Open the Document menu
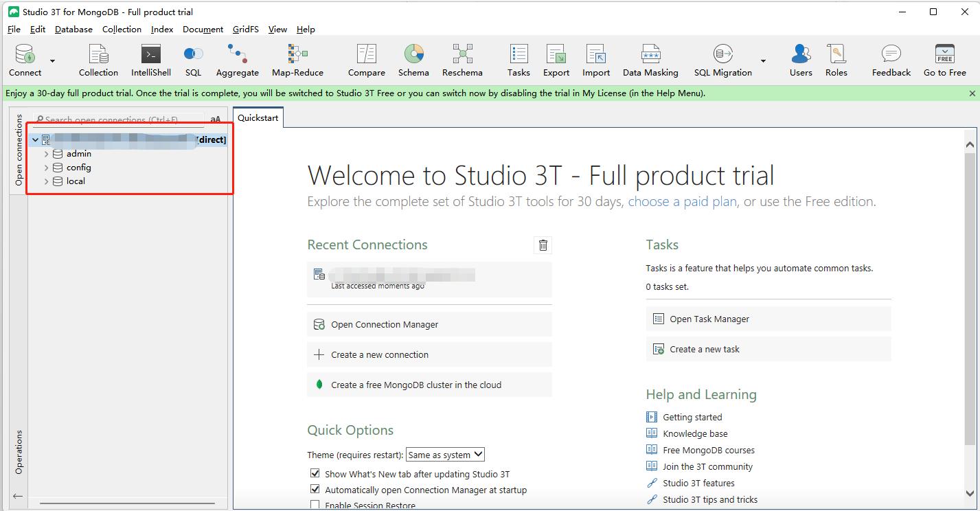 click(x=203, y=30)
